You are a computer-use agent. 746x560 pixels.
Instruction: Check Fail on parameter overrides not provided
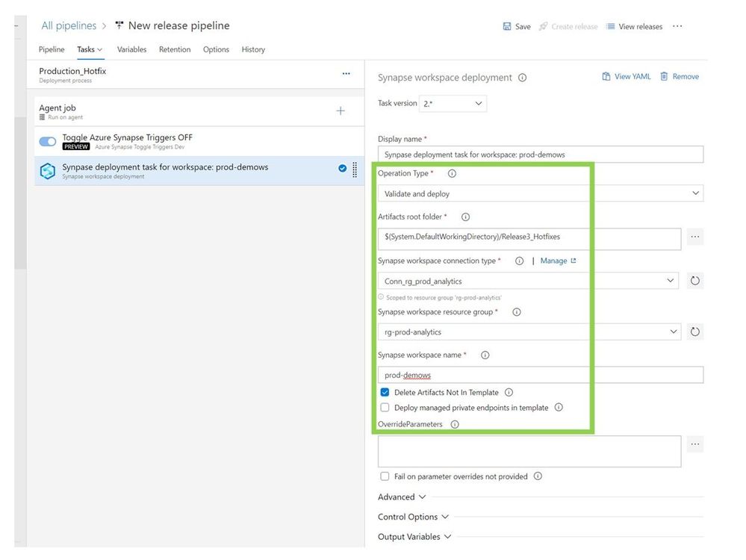pyautogui.click(x=385, y=476)
